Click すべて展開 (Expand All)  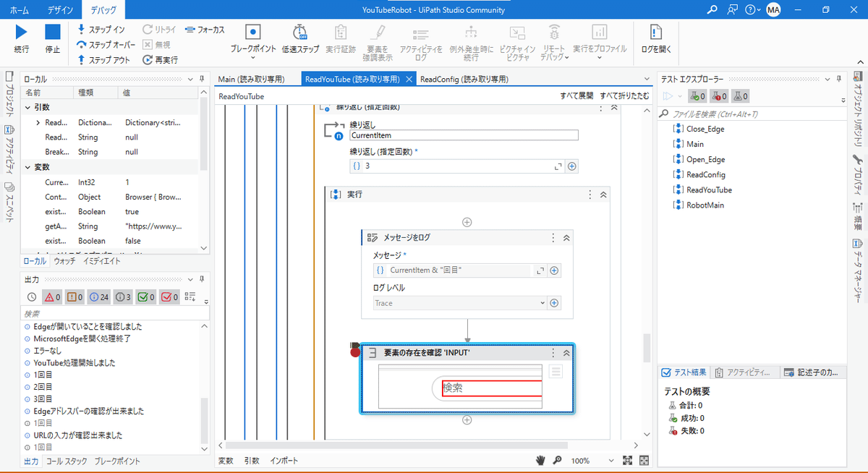click(576, 96)
